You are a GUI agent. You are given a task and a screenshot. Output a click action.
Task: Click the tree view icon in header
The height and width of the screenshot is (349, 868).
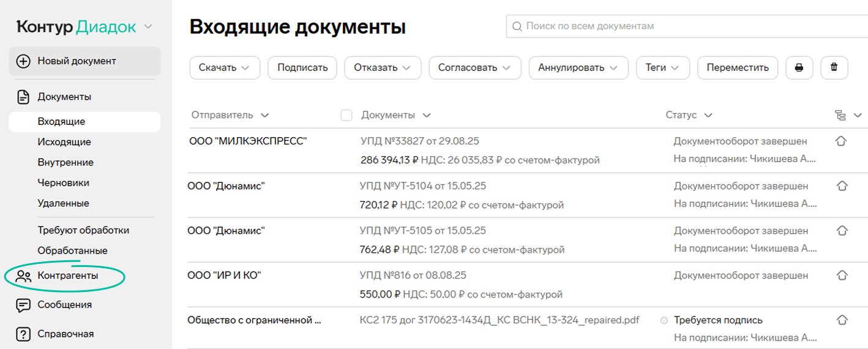[840, 115]
